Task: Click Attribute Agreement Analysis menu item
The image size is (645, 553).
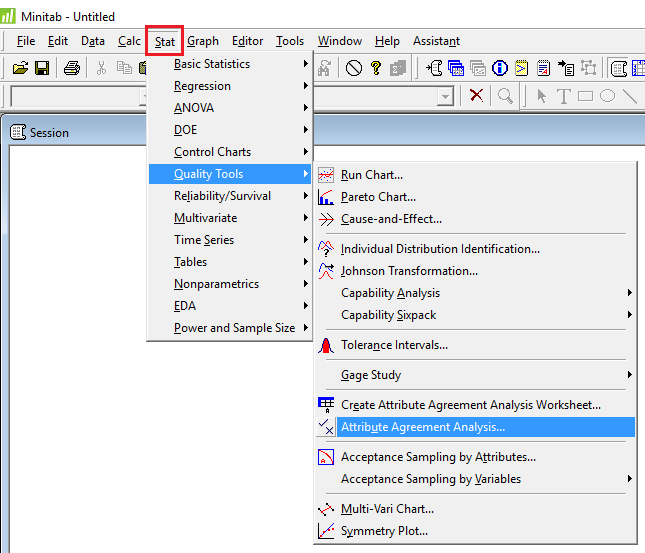Action: [x=423, y=427]
